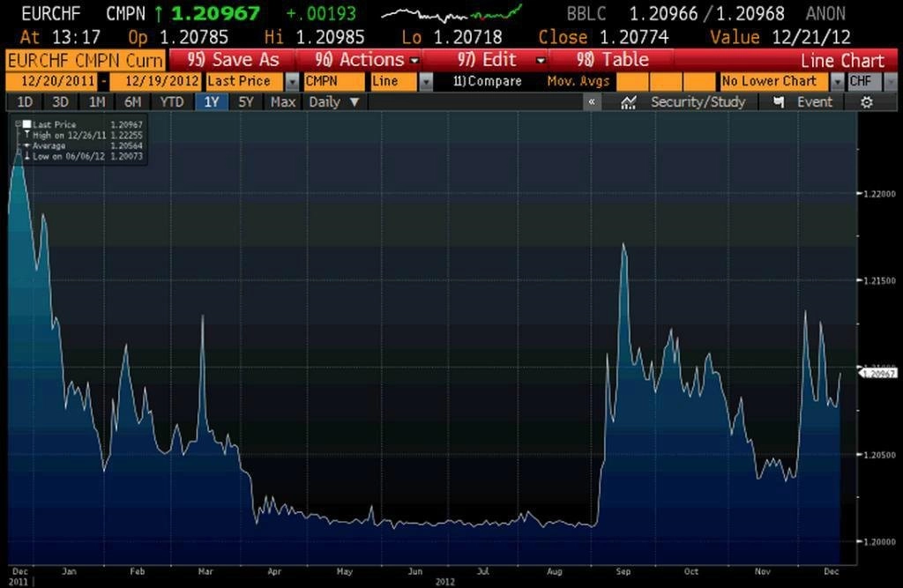
Task: Click the Compare button
Action: click(x=487, y=82)
